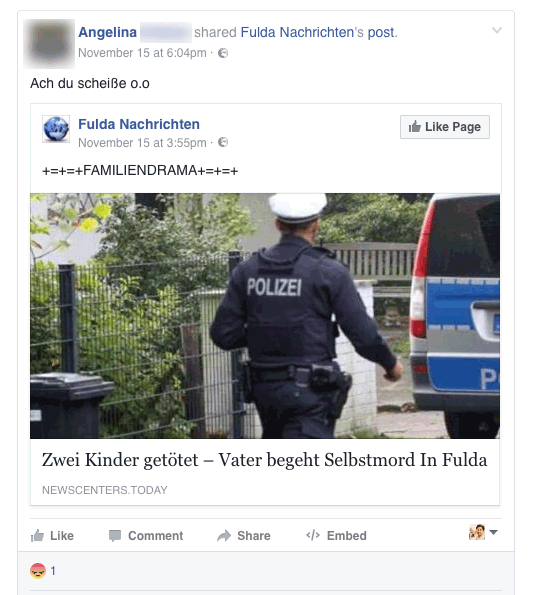This screenshot has width=533, height=595.
Task: Click the Comment speech bubble icon
Action: 115,535
